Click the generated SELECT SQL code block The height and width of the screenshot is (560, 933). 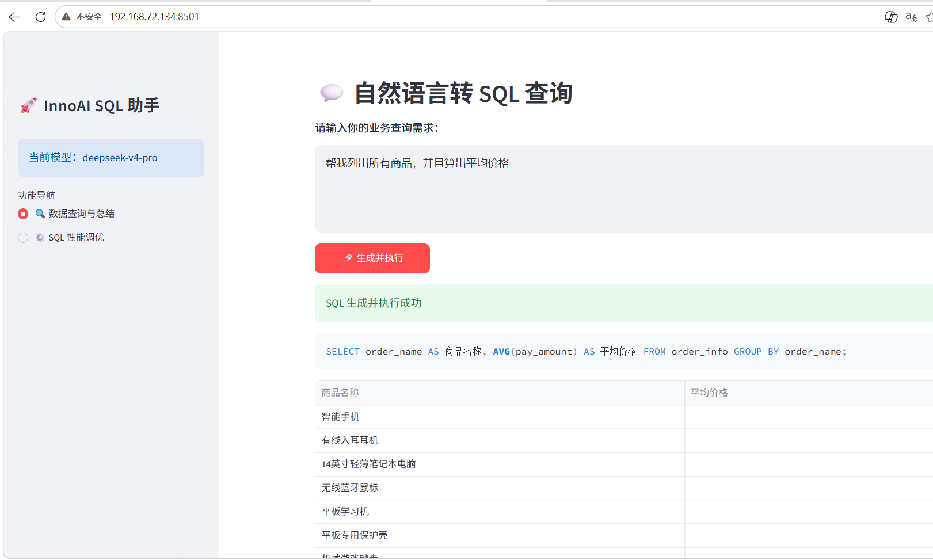click(x=624, y=351)
